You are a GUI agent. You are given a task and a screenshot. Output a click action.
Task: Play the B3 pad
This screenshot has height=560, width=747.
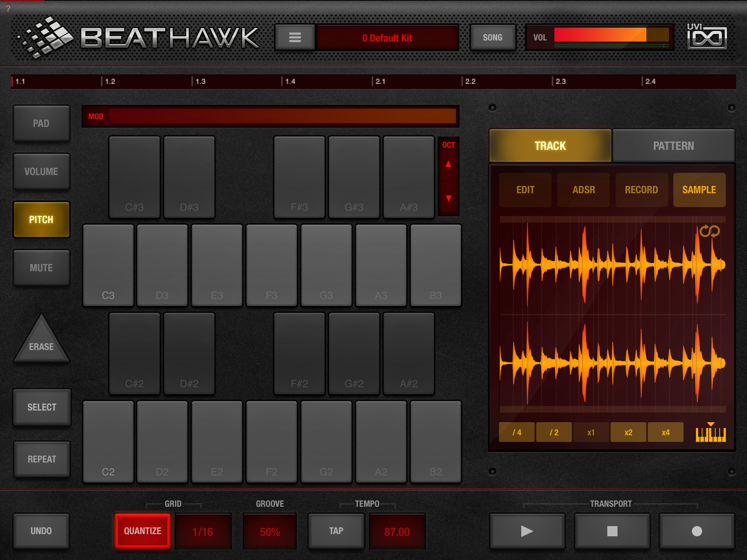(436, 265)
